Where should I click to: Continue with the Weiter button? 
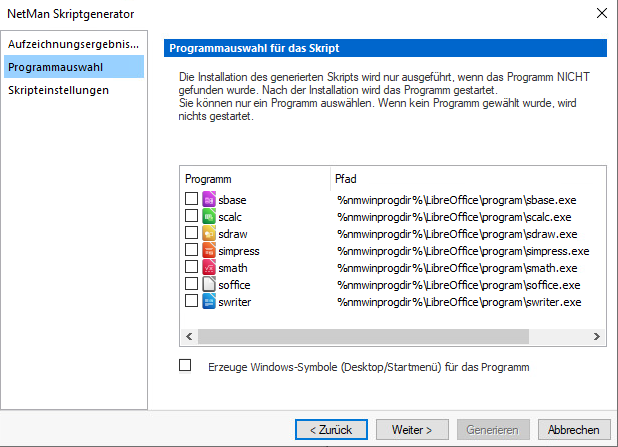(412, 429)
